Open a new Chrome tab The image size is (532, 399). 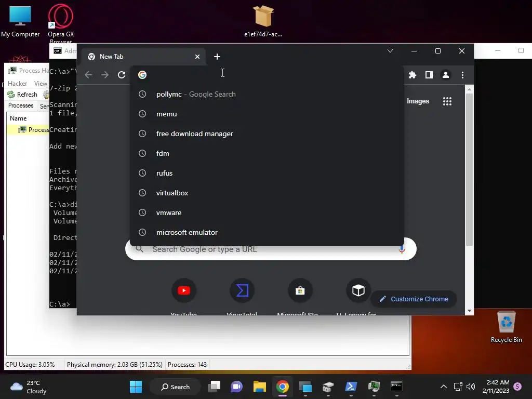coord(217,57)
